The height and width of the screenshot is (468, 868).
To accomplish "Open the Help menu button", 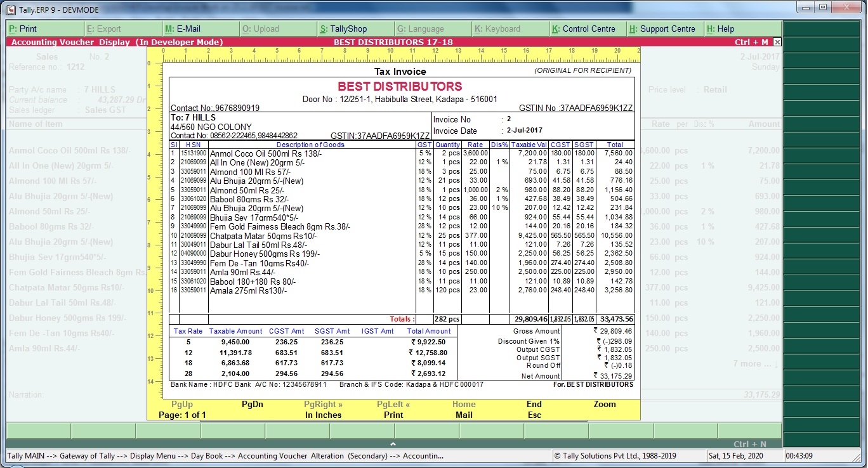I will (743, 29).
